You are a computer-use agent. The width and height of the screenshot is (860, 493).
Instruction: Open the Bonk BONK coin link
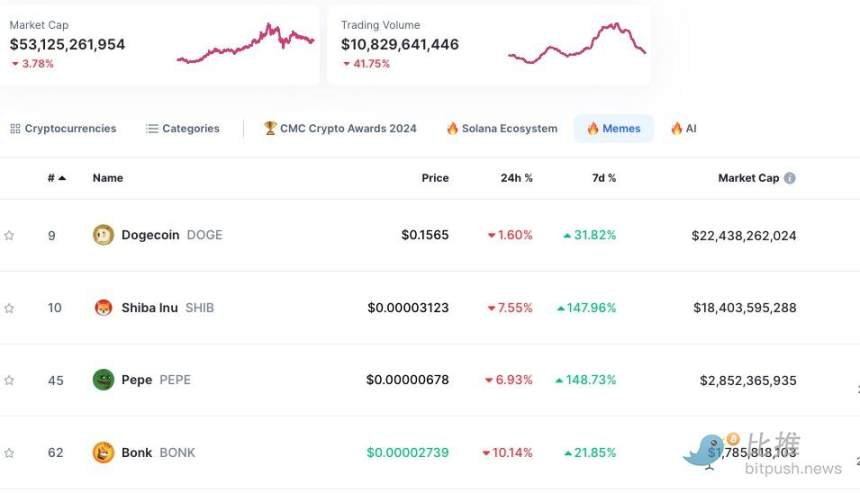click(158, 452)
